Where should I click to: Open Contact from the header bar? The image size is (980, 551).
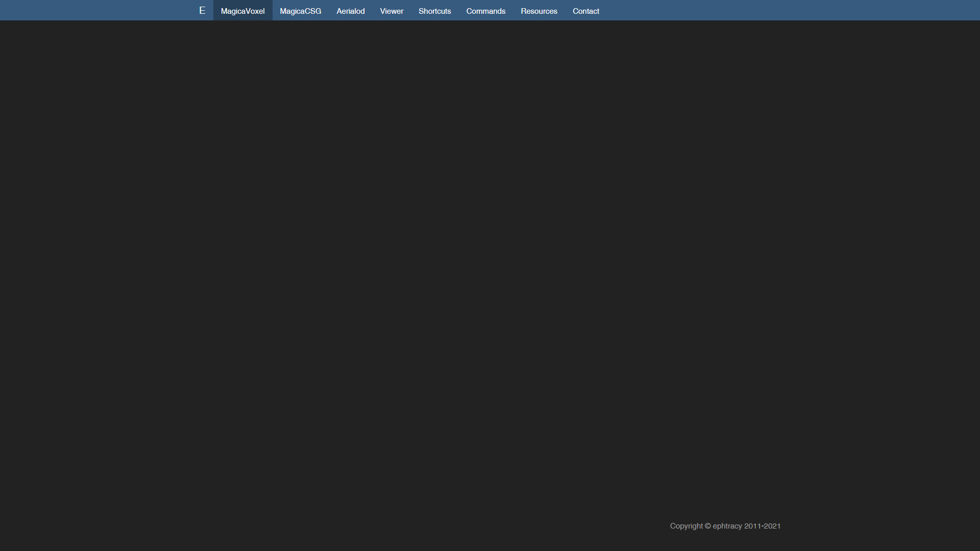click(x=585, y=11)
